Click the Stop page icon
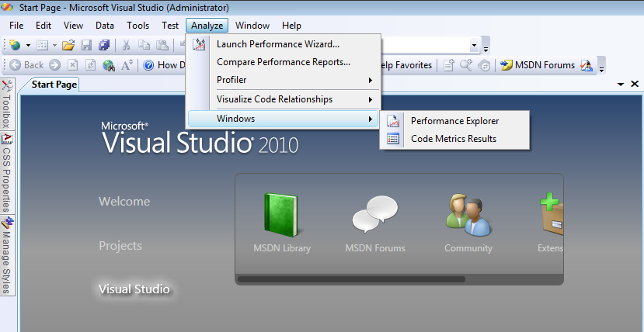Screen dimensions: 644x332 [73, 64]
